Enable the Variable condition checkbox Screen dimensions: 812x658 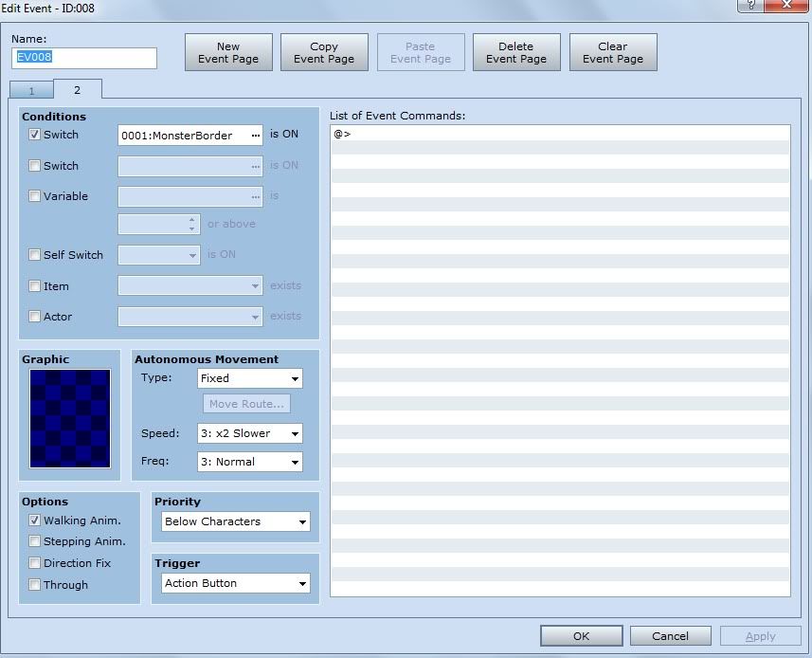35,196
